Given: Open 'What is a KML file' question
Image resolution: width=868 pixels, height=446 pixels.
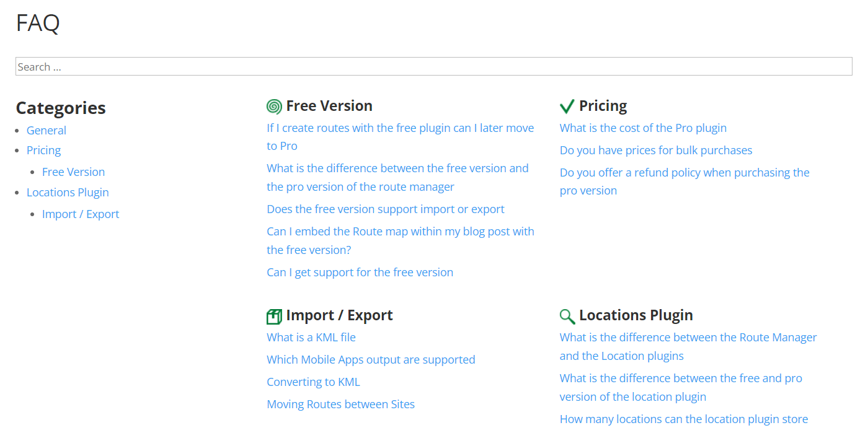Looking at the screenshot, I should coord(311,337).
